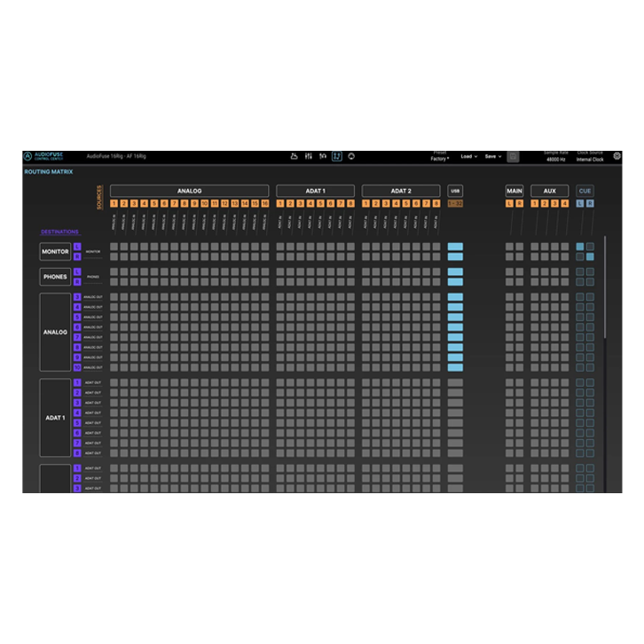Click ADAT 1 source badge 8
The height and width of the screenshot is (644, 644).
(x=350, y=203)
